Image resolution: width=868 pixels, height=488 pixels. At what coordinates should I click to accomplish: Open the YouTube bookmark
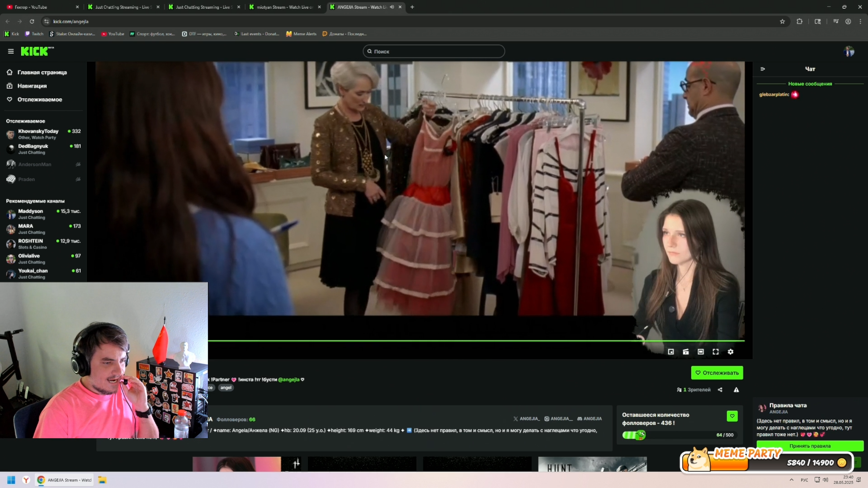(x=113, y=34)
